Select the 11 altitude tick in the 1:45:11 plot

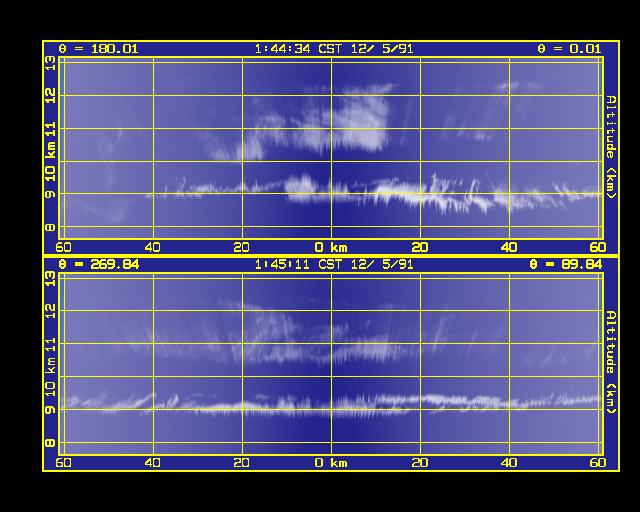[x=50, y=344]
